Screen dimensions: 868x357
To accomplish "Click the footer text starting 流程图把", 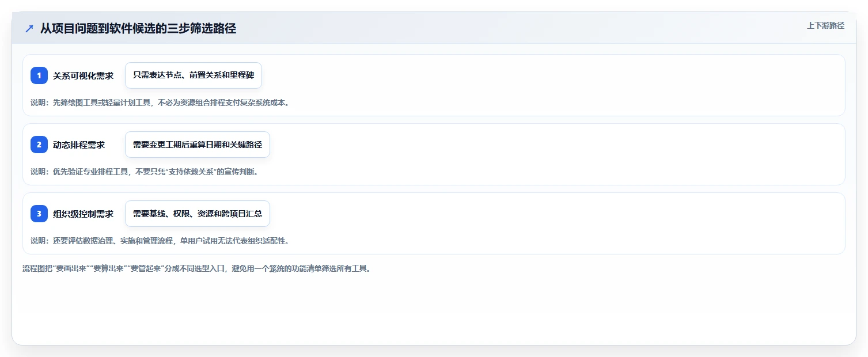I will coord(196,268).
